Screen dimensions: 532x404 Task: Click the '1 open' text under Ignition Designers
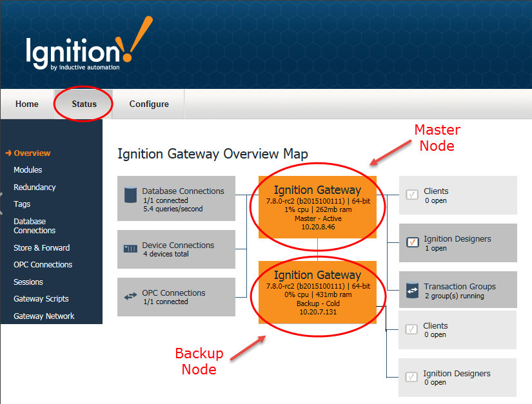436,248
